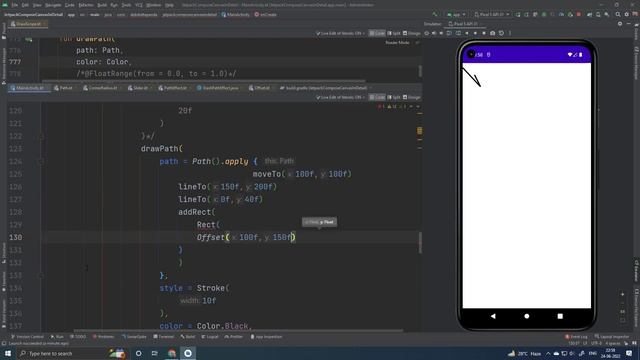
Task: Open the File menu
Action: (x=15, y=5)
